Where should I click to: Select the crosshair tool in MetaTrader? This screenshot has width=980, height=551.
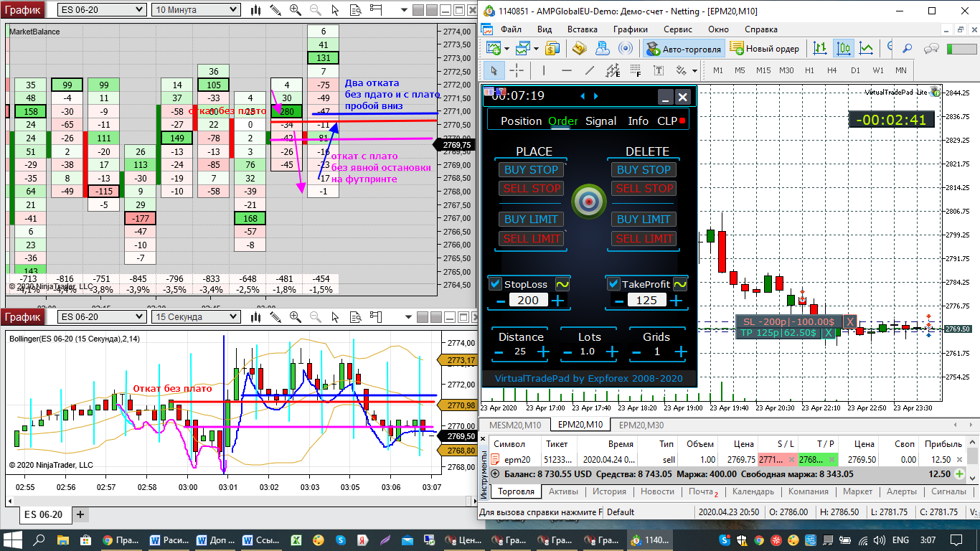pos(516,70)
